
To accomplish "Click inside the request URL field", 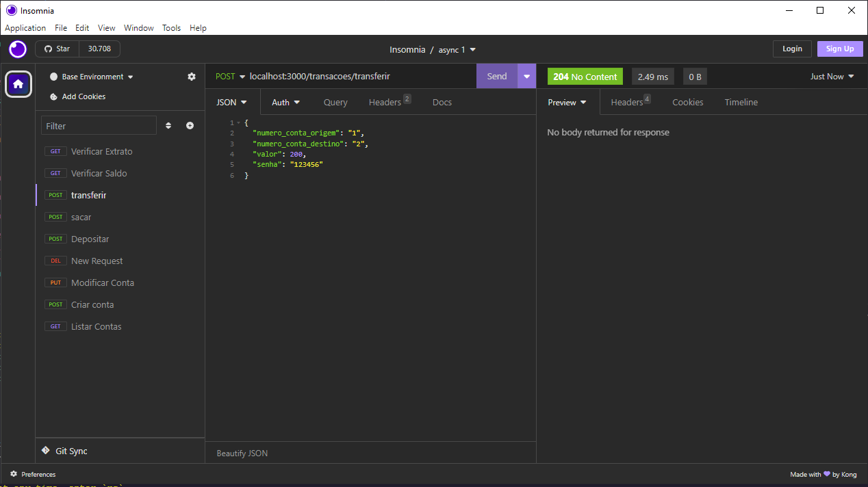I will (342, 76).
